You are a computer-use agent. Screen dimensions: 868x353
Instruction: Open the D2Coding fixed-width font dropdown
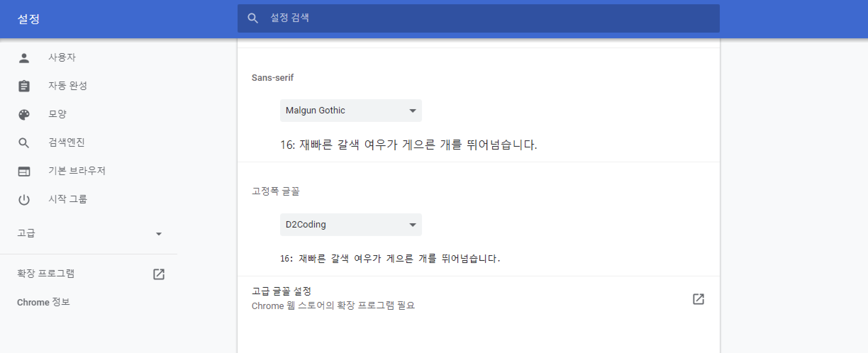[x=351, y=225]
